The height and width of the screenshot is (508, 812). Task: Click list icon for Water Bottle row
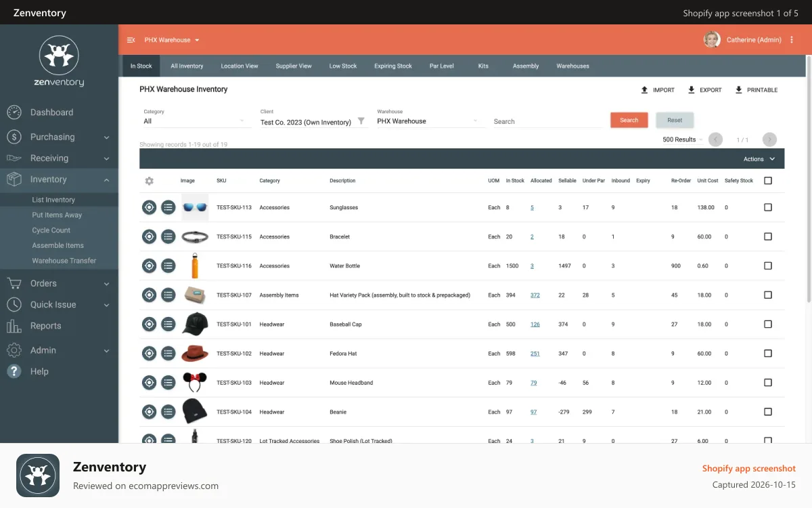pos(168,266)
